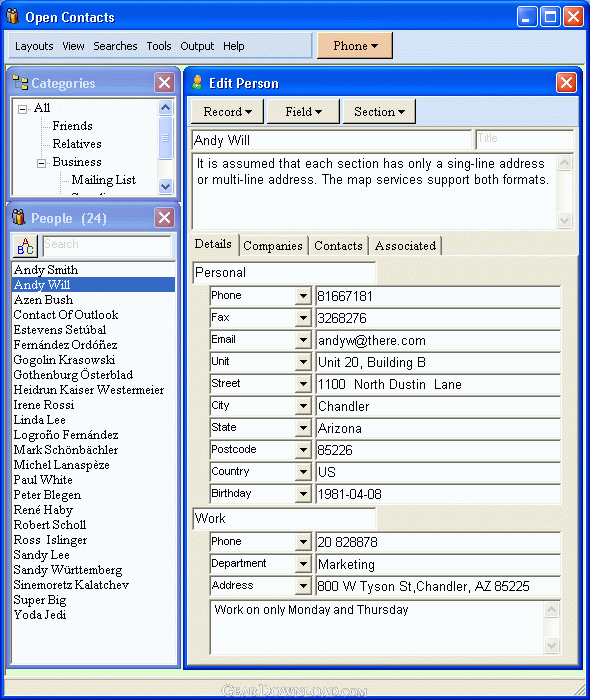Open the Unit field type dropdown
Screen dimensions: 590x700
point(303,362)
